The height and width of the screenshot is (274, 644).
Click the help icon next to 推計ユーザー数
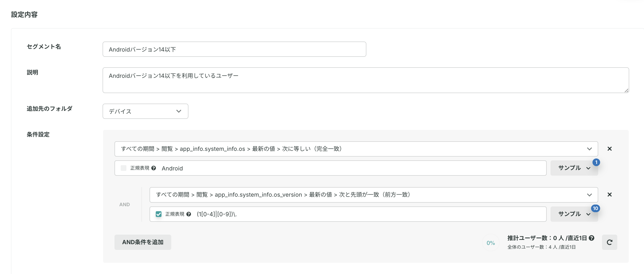[x=592, y=238]
